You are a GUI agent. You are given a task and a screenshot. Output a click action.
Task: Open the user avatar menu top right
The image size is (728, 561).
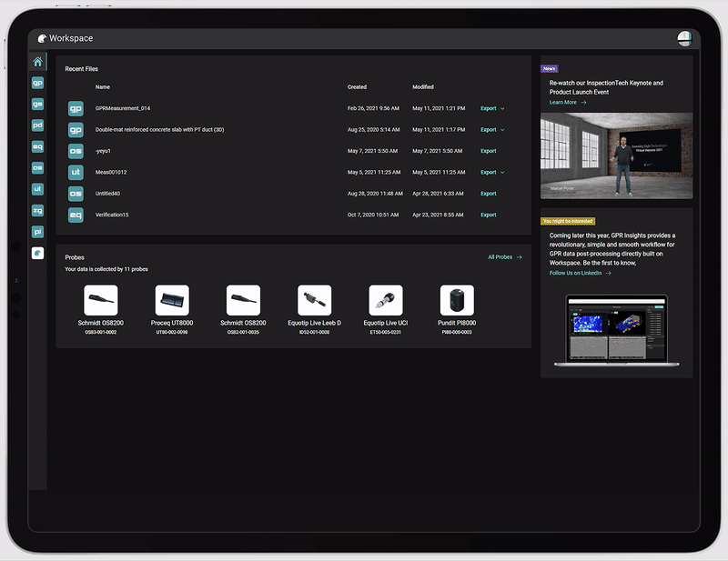pos(686,38)
